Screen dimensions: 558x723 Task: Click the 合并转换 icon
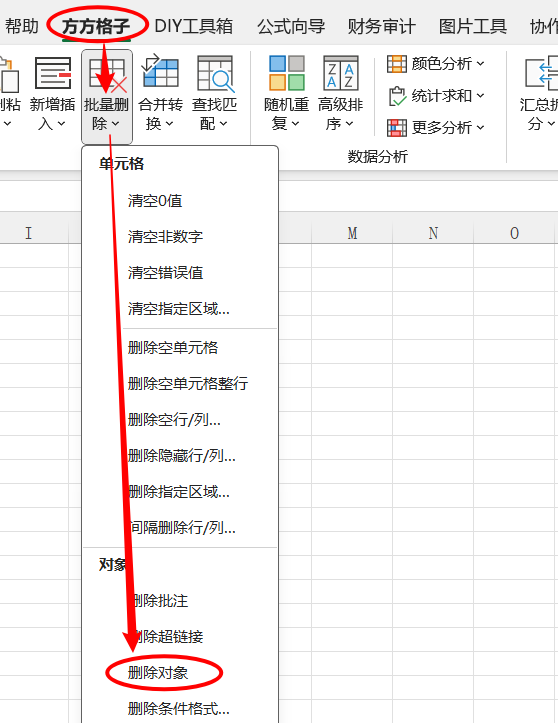160,71
